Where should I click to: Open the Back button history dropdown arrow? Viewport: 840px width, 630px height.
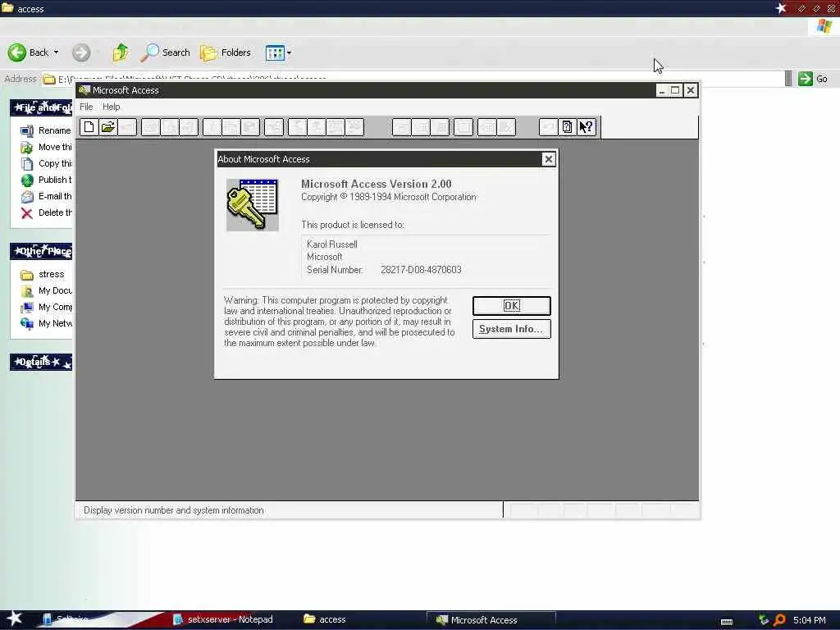coord(57,52)
